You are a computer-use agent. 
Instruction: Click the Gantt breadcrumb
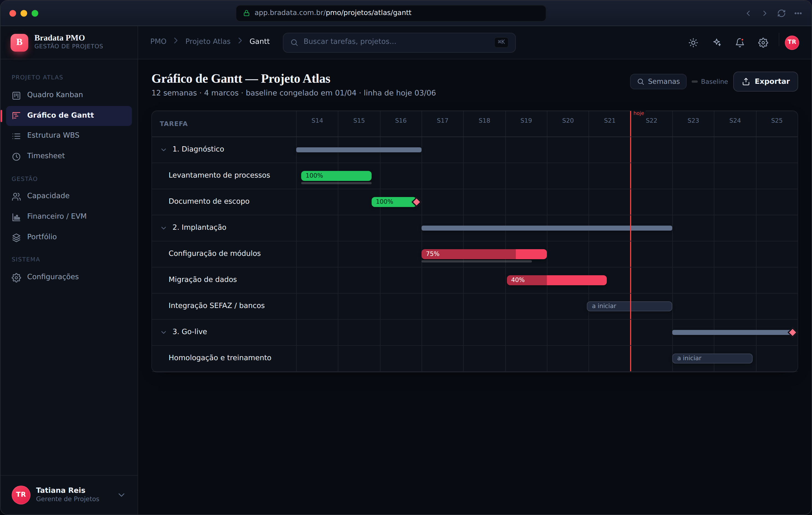tap(259, 42)
